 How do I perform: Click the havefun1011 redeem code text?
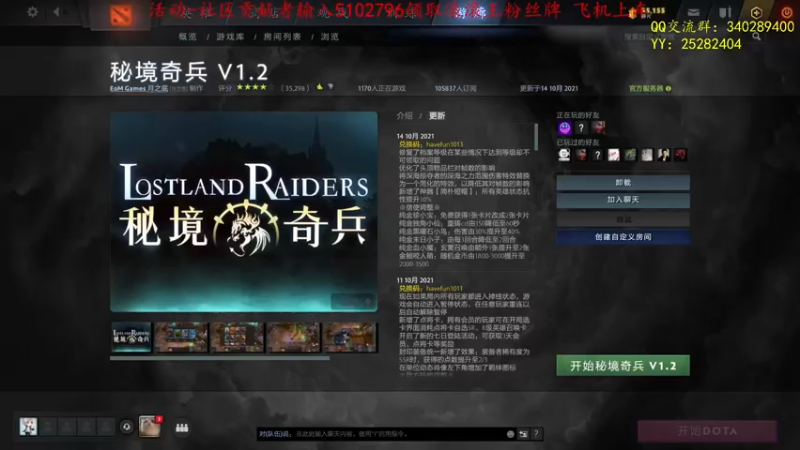(x=444, y=288)
